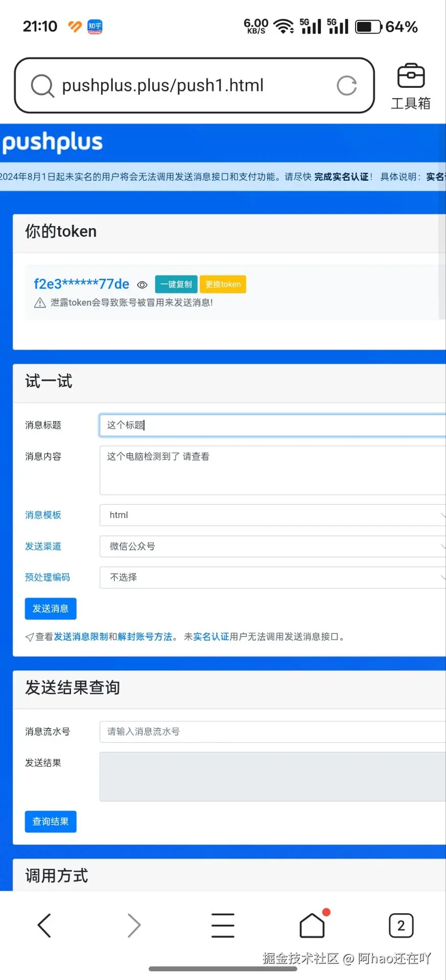Open the 解封账号方法 link
446x980 pixels.
pyautogui.click(x=145, y=636)
